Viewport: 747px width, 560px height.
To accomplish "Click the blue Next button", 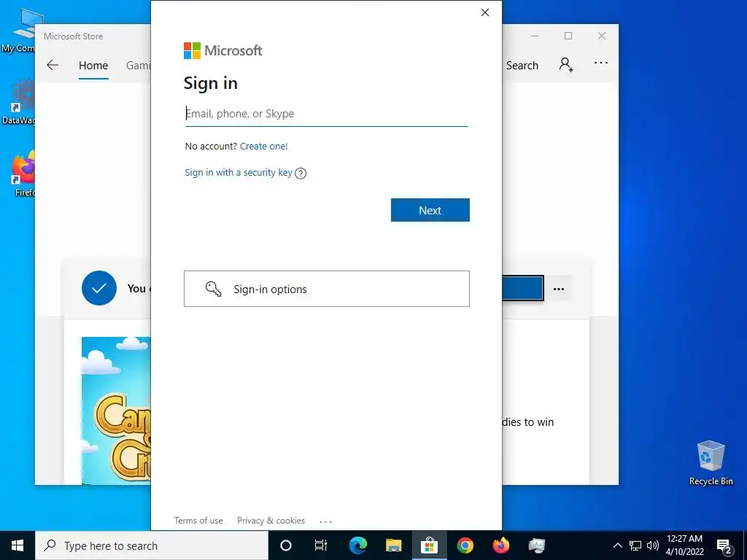I will coord(430,210).
